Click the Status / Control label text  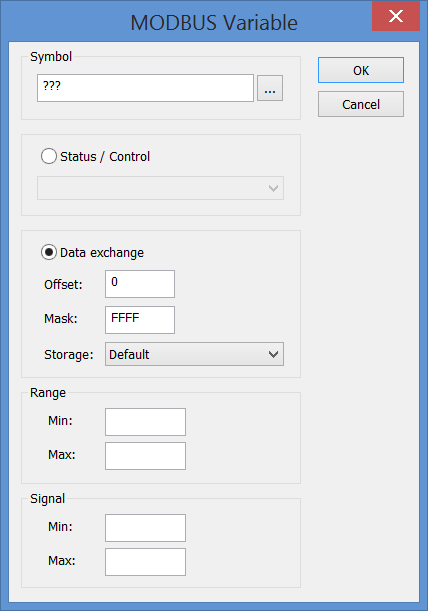(x=105, y=157)
